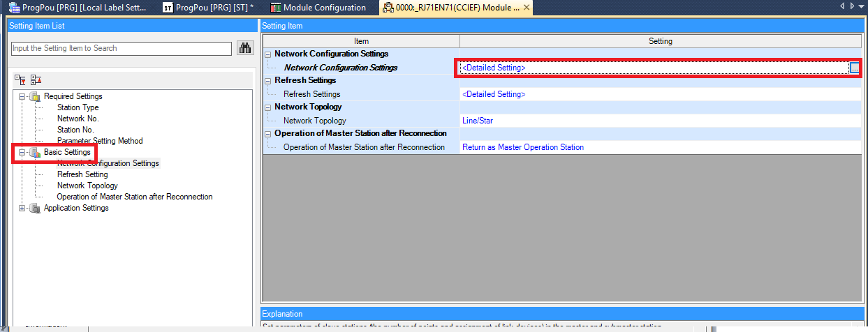The image size is (868, 332).
Task: Click the setting item search input field
Action: tap(122, 48)
